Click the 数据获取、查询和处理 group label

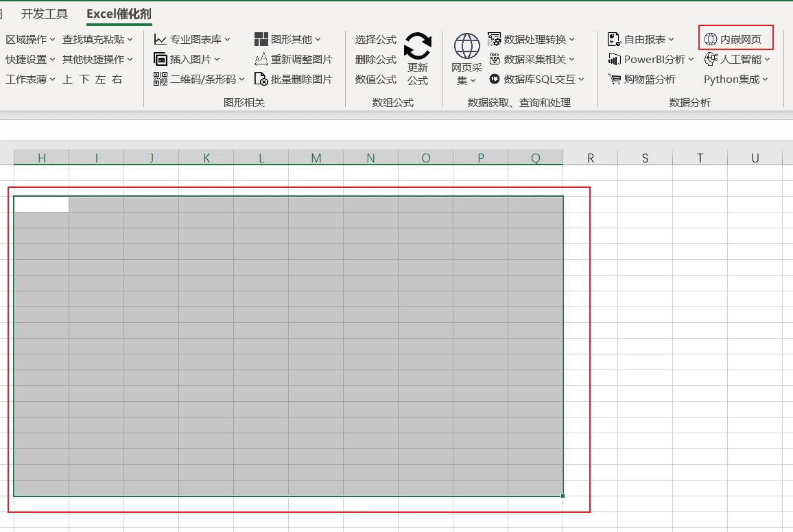(519, 103)
